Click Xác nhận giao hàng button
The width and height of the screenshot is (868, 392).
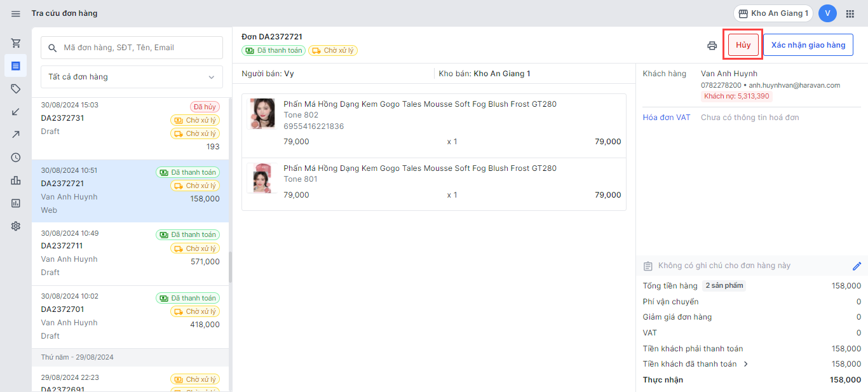[808, 45]
